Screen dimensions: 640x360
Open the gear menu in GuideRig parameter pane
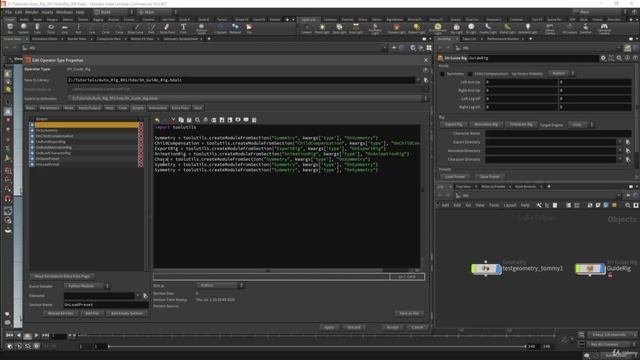click(x=603, y=58)
